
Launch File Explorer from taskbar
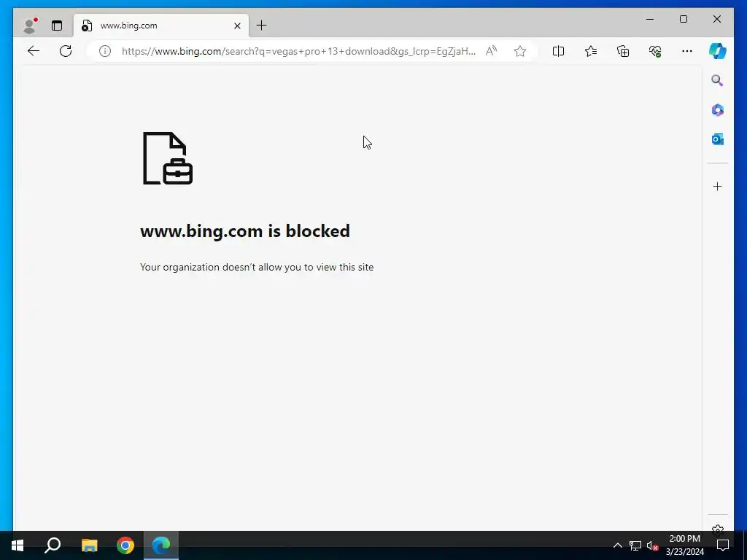click(89, 545)
